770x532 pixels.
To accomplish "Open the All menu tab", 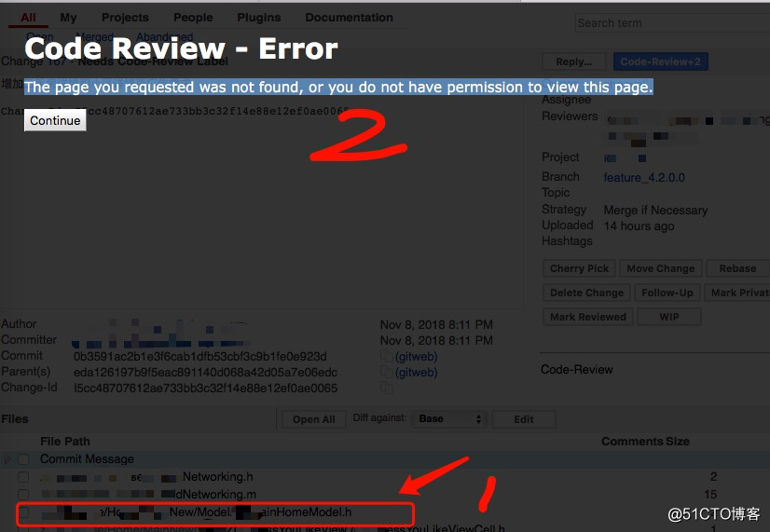I will click(x=28, y=17).
